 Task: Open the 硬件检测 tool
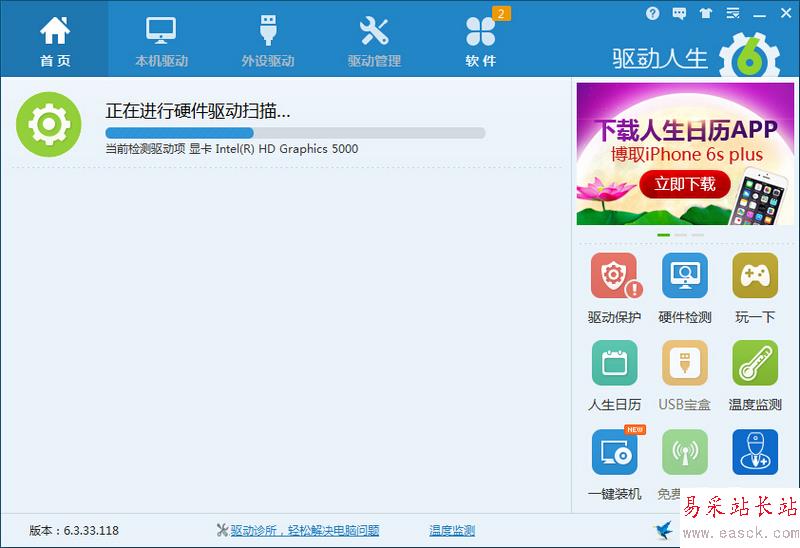click(685, 288)
